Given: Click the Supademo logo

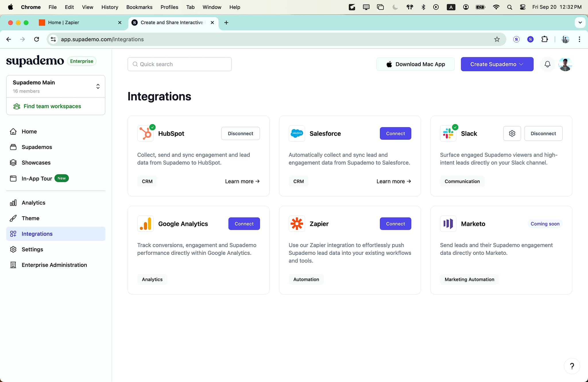Looking at the screenshot, I should click(35, 61).
